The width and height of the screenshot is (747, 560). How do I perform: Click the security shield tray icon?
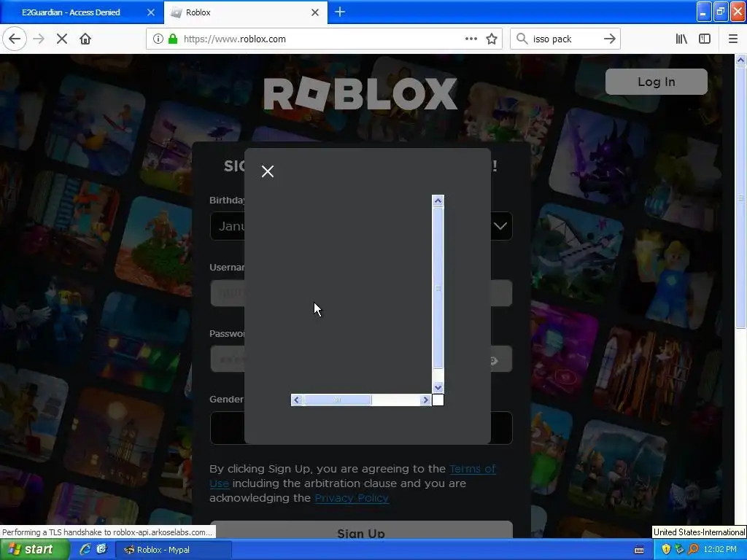[666, 550]
